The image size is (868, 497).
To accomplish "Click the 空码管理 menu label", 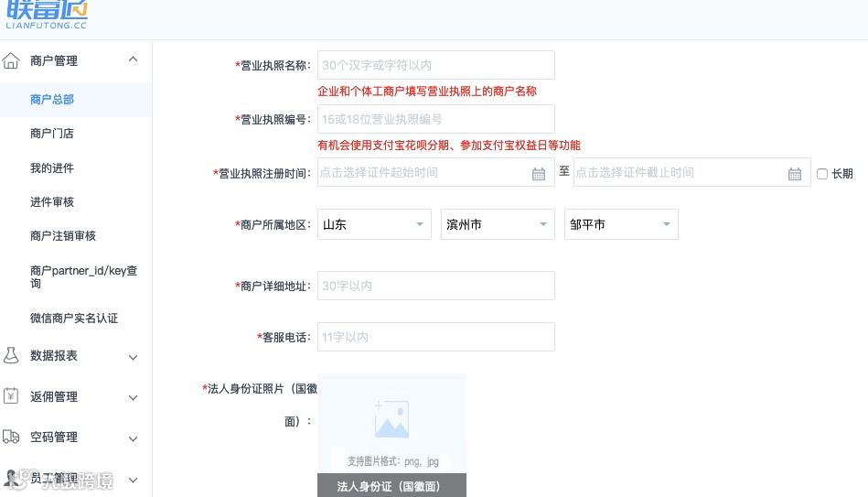I will click(54, 438).
